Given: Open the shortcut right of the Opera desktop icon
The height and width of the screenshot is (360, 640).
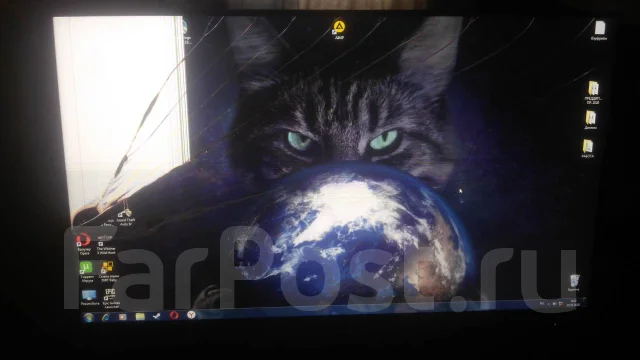Looking at the screenshot, I should (x=105, y=244).
